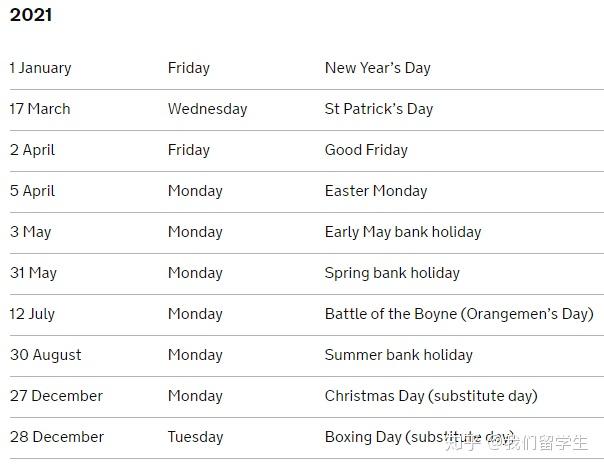Image resolution: width=604 pixels, height=467 pixels.
Task: Click New Year's Day holiday name
Action: pyautogui.click(x=377, y=68)
